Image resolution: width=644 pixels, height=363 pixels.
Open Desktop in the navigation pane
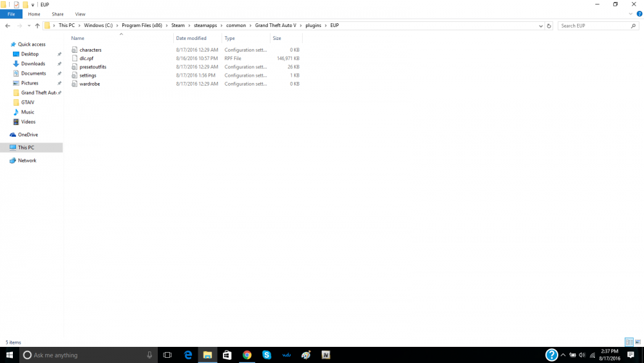coord(30,54)
